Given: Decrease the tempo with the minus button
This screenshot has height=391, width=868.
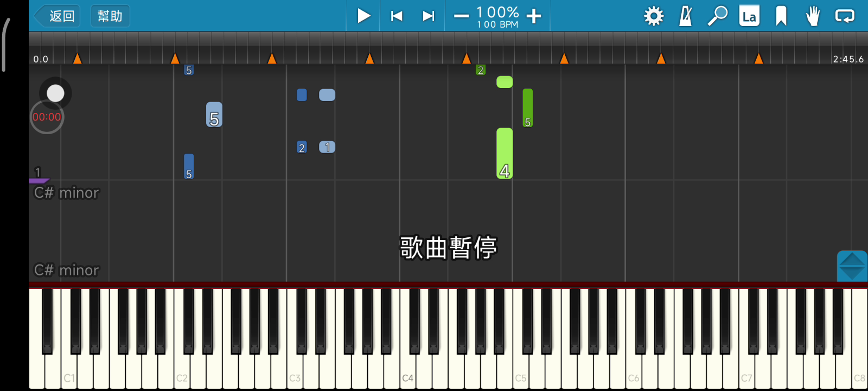Looking at the screenshot, I should [x=461, y=16].
